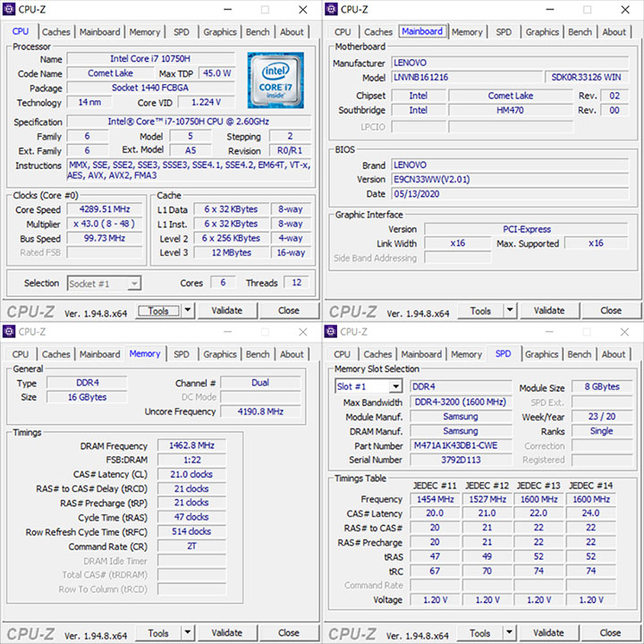Viewport: 644px width, 644px height.
Task: Open Memory tab in CPU window
Action: (x=145, y=32)
